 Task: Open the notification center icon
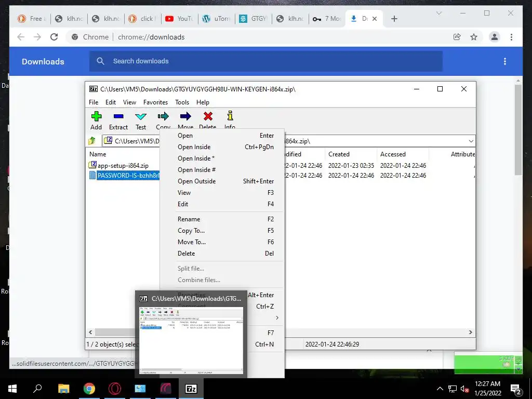click(516, 389)
